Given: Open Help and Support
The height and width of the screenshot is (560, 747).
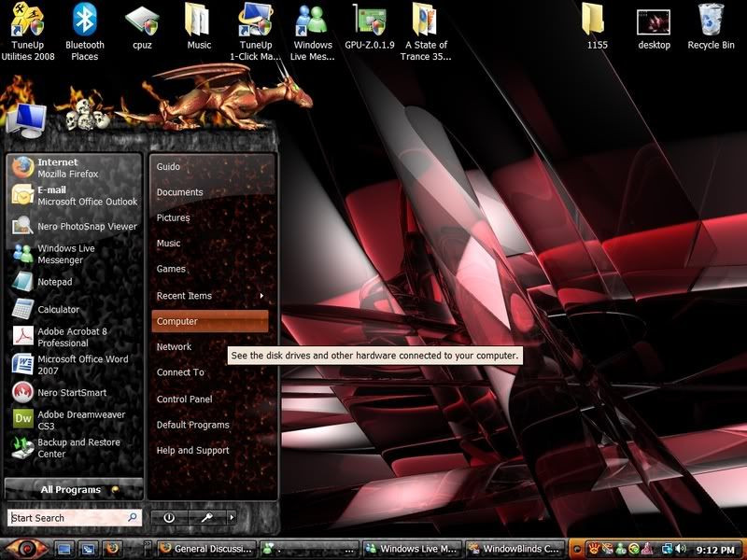Looking at the screenshot, I should (x=210, y=451).
